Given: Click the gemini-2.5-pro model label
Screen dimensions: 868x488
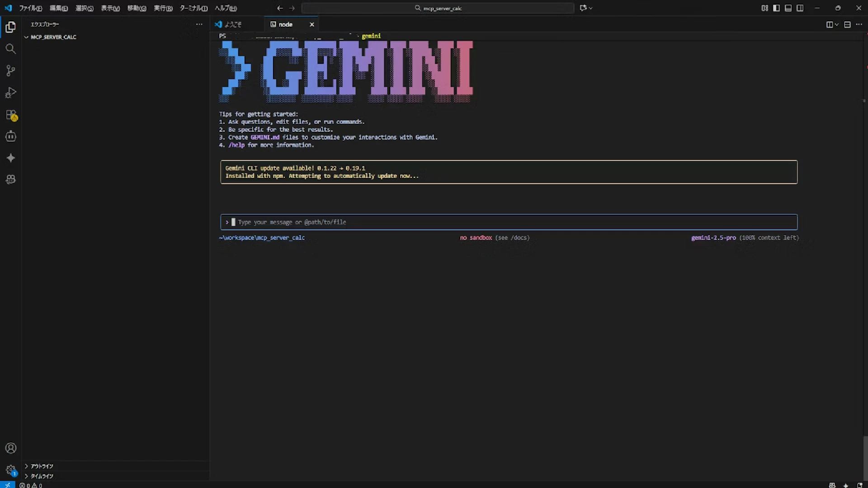Looking at the screenshot, I should click(x=713, y=238).
